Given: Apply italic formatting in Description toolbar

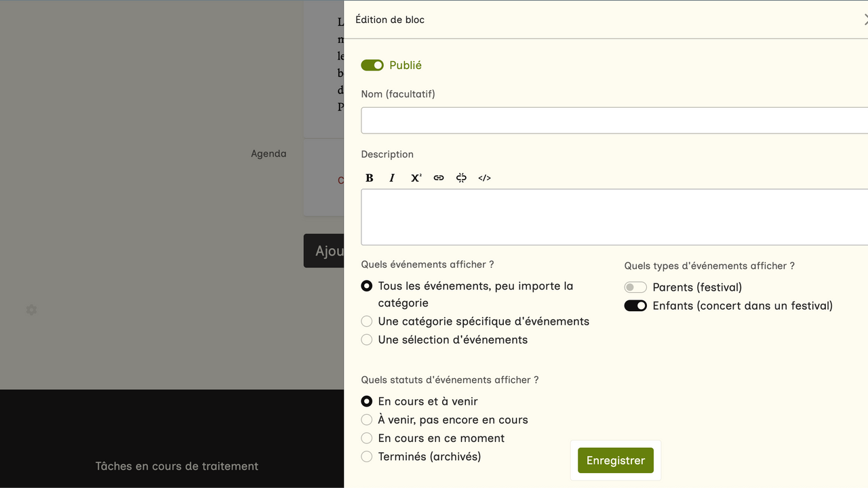Looking at the screenshot, I should coord(392,178).
